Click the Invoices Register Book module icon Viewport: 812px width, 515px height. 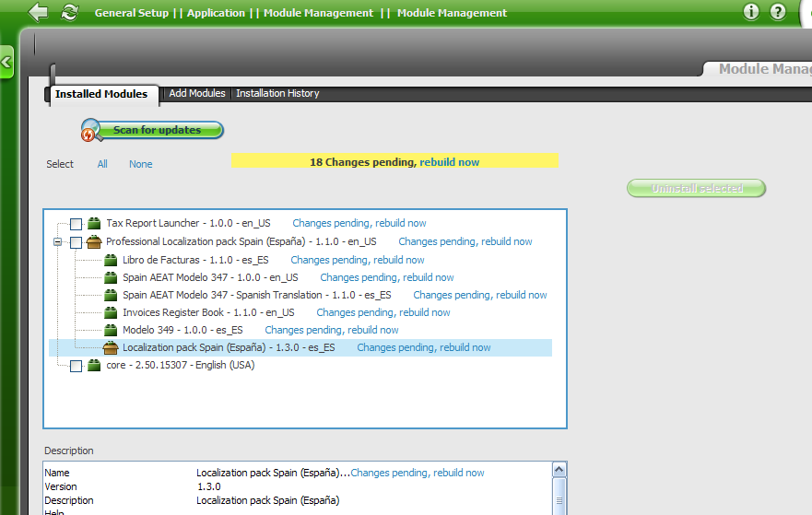[111, 312]
